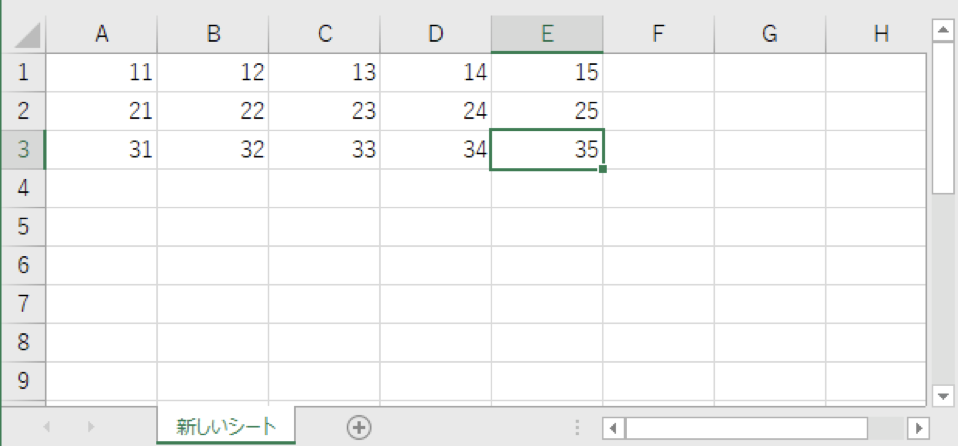The width and height of the screenshot is (958, 446).
Task: Select column H header
Action: pyautogui.click(x=876, y=35)
